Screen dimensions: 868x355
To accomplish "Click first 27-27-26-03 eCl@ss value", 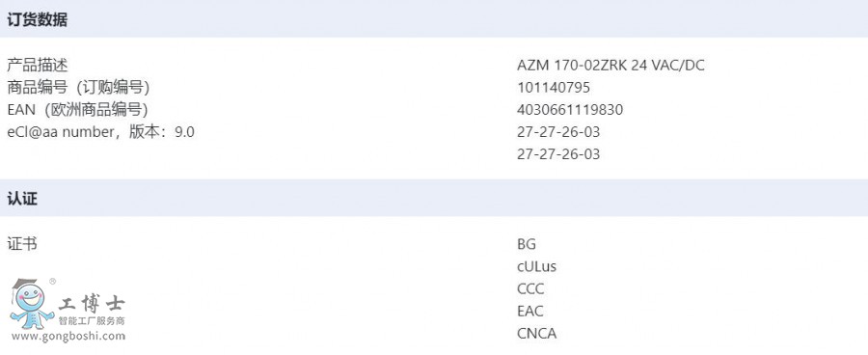I will [558, 132].
